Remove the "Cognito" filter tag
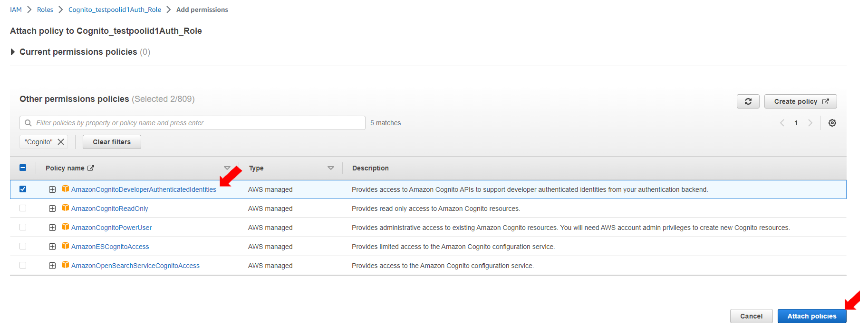The width and height of the screenshot is (868, 328). (61, 142)
